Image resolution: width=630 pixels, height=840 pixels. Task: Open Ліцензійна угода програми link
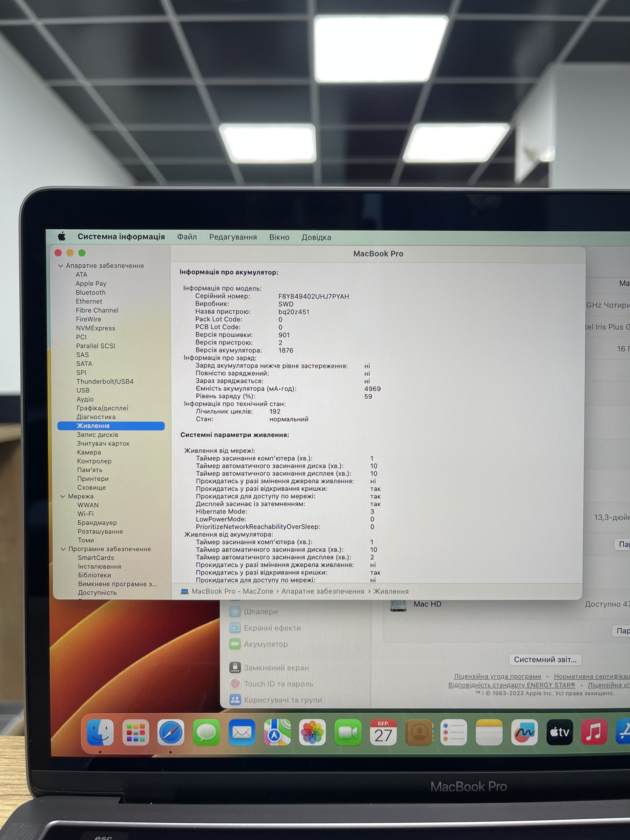[x=497, y=676]
